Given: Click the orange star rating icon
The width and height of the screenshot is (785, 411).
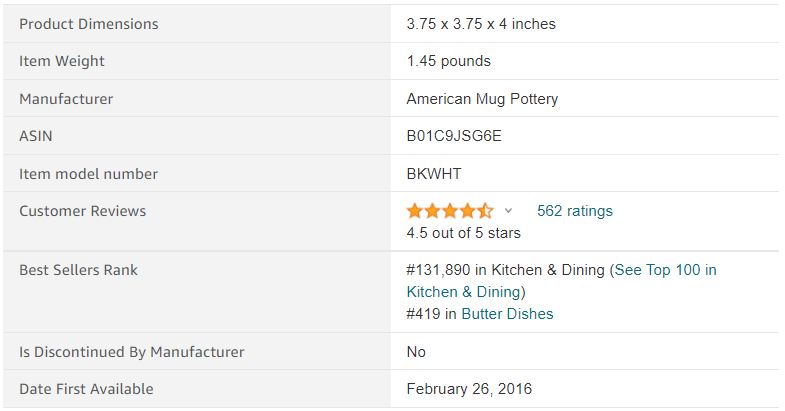Looking at the screenshot, I should click(449, 211).
